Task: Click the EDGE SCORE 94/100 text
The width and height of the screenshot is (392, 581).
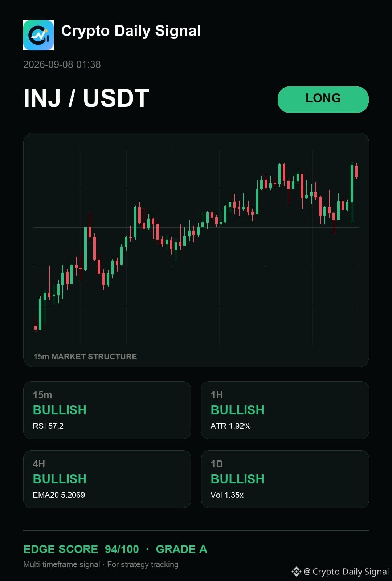Action: tap(81, 549)
